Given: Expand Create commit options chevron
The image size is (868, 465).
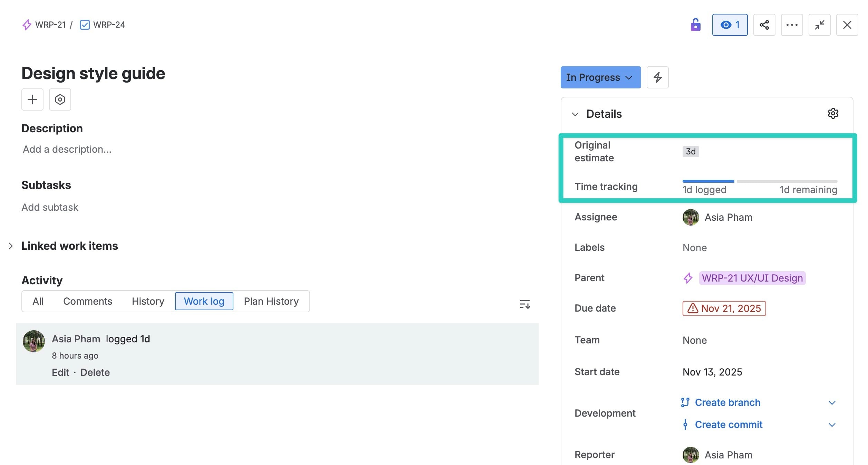Looking at the screenshot, I should 832,425.
